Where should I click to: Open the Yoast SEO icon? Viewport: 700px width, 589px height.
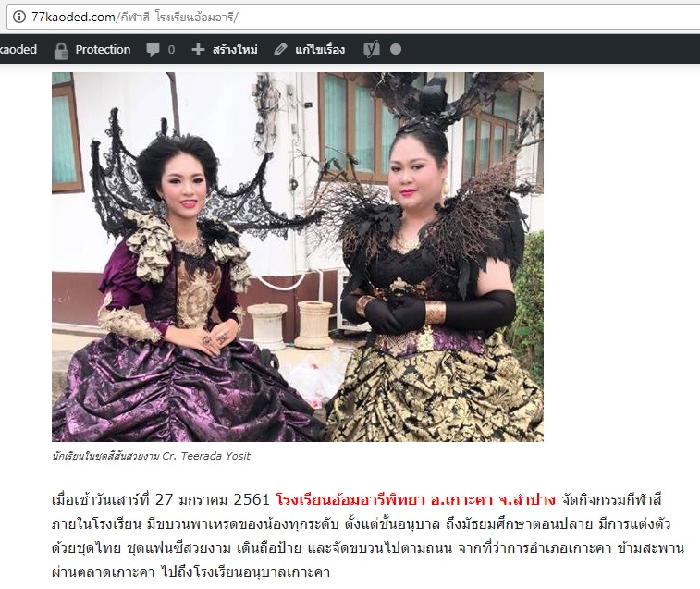(372, 49)
